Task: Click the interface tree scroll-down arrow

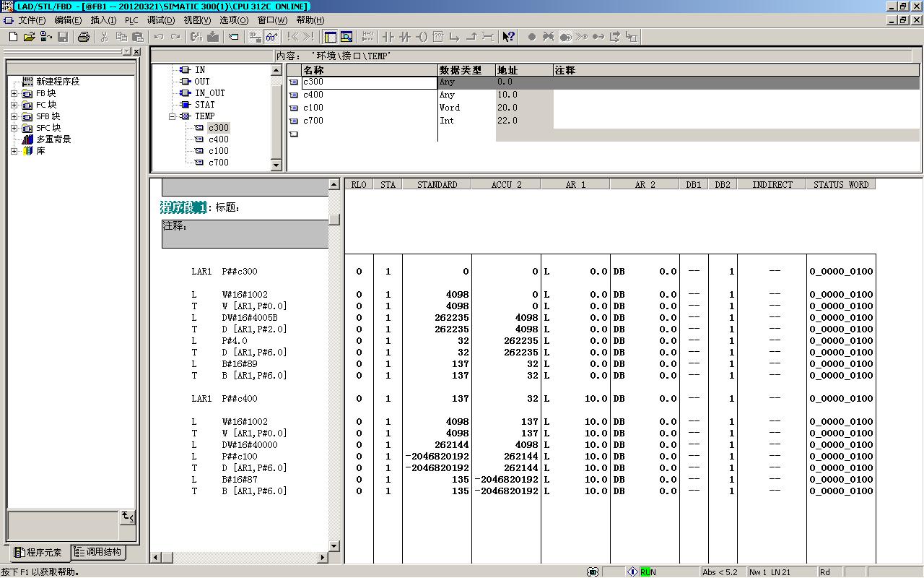Action: (276, 165)
